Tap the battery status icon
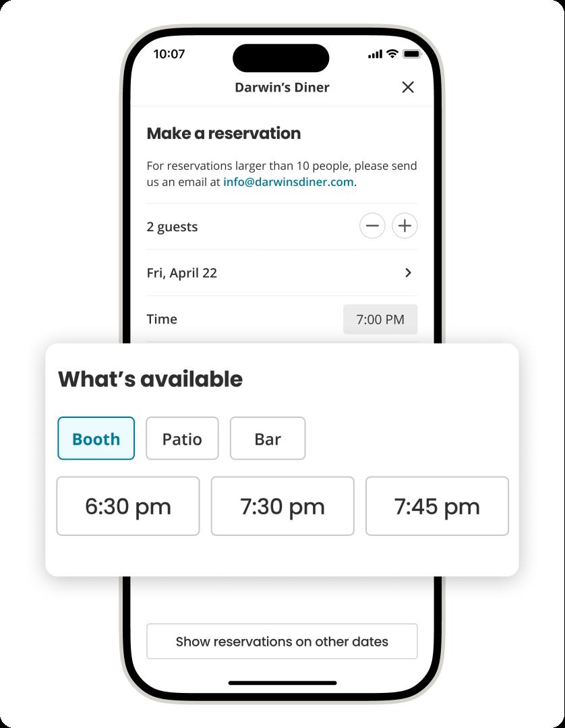This screenshot has height=728, width=565. pyautogui.click(x=412, y=54)
